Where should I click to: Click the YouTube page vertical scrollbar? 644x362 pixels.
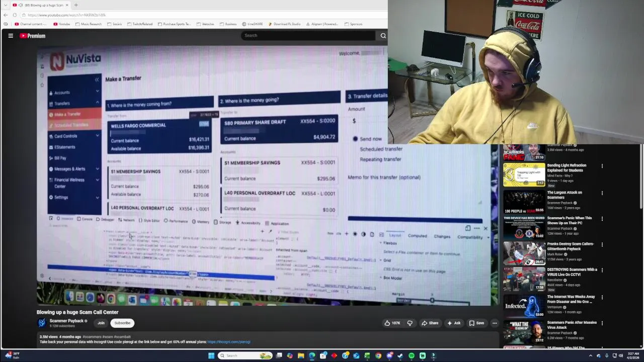(x=641, y=176)
